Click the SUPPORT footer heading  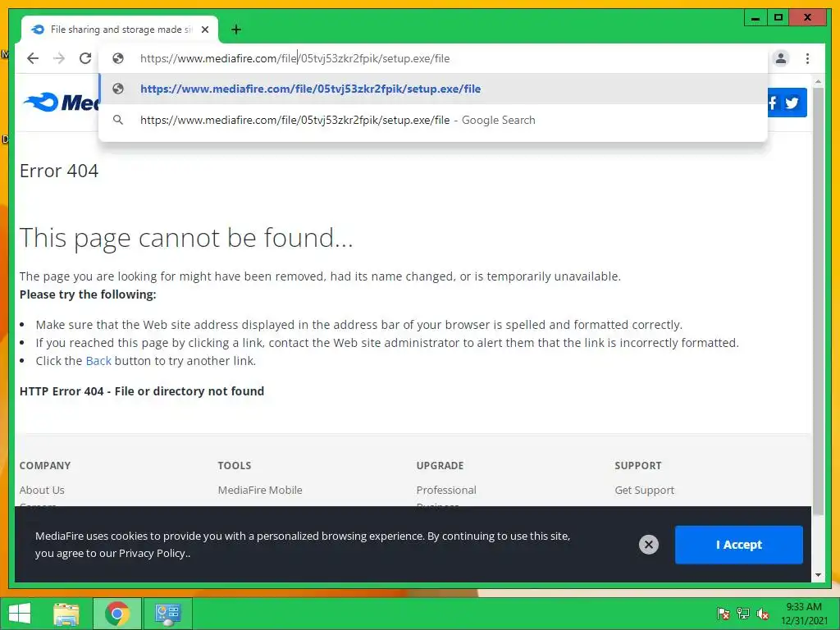pyautogui.click(x=638, y=466)
